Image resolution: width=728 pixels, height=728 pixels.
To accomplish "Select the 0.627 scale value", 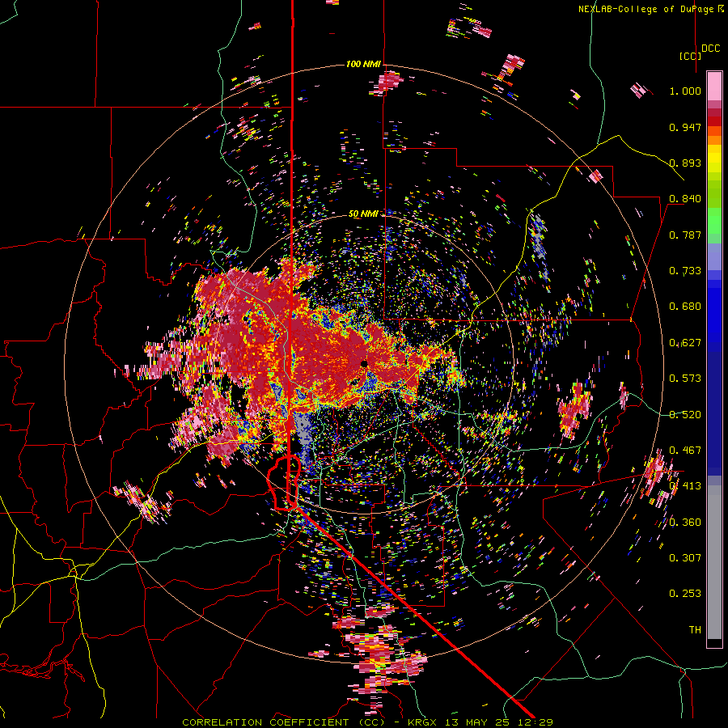I will [685, 343].
